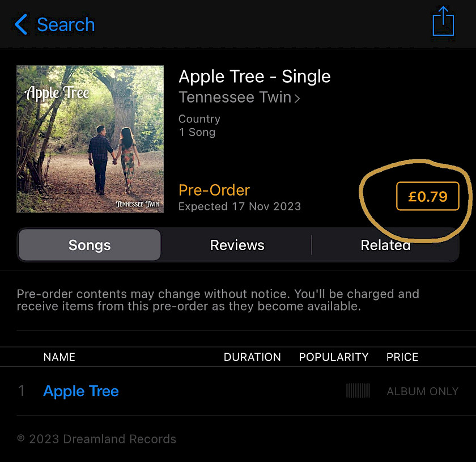Tap the PRICE column header

point(402,357)
